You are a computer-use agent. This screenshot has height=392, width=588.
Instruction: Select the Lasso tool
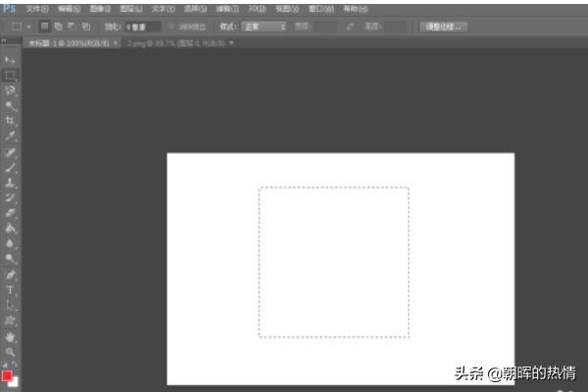10,90
